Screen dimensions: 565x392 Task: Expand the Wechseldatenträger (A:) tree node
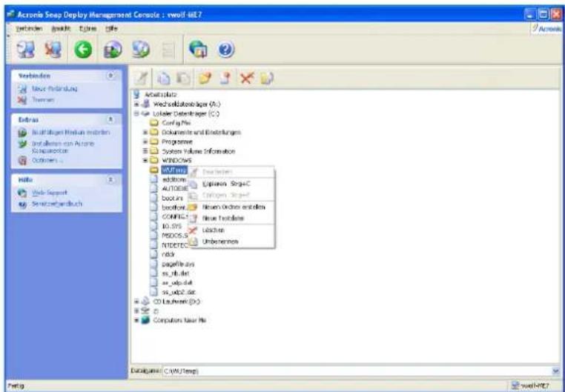click(136, 104)
